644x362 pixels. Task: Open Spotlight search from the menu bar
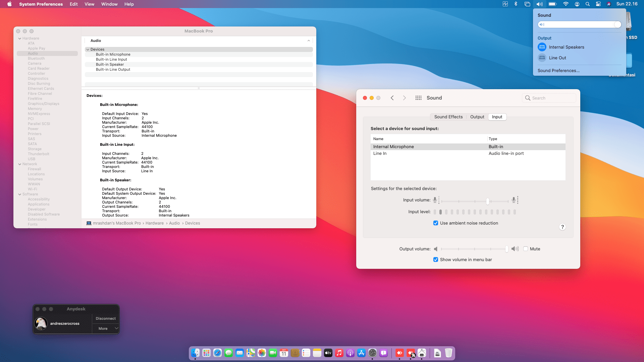(587, 4)
